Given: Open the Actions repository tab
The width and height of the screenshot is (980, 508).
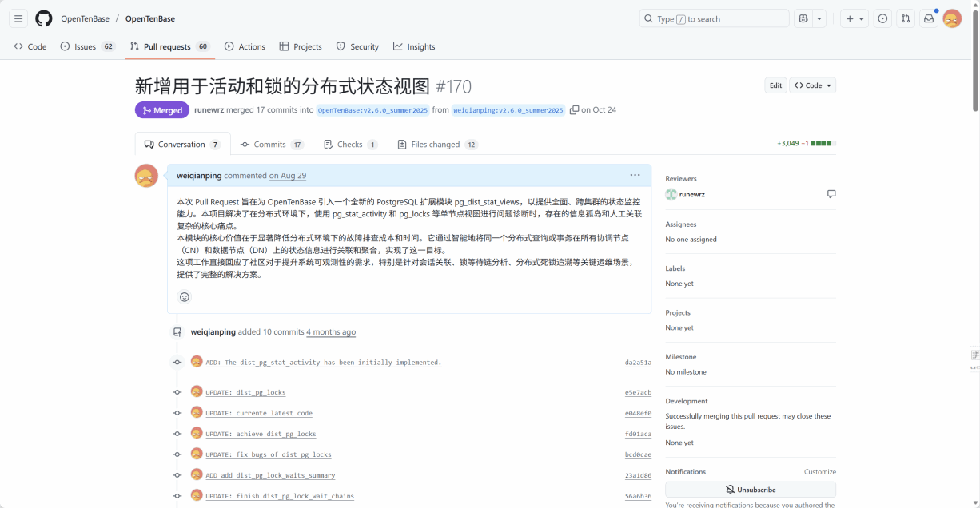Looking at the screenshot, I should pos(245,46).
